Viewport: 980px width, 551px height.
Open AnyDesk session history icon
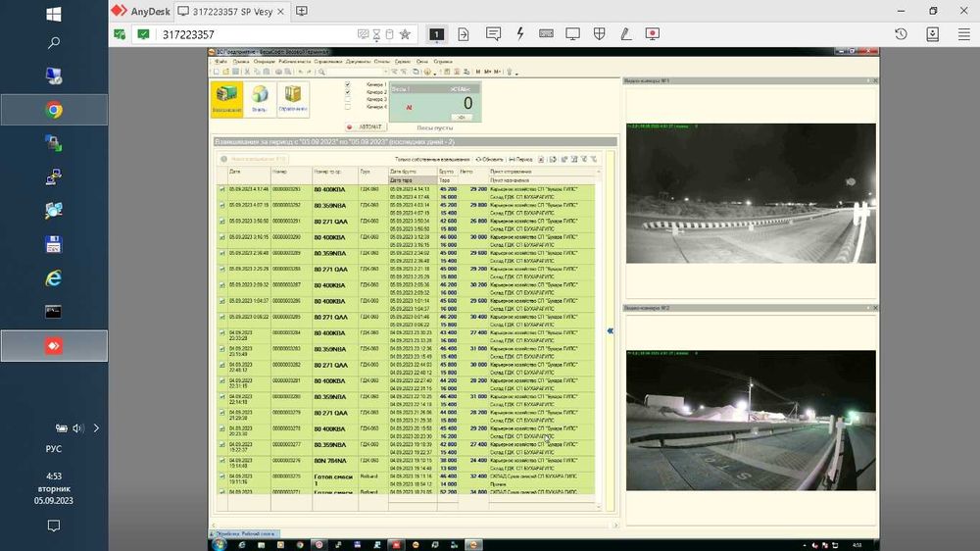(901, 34)
